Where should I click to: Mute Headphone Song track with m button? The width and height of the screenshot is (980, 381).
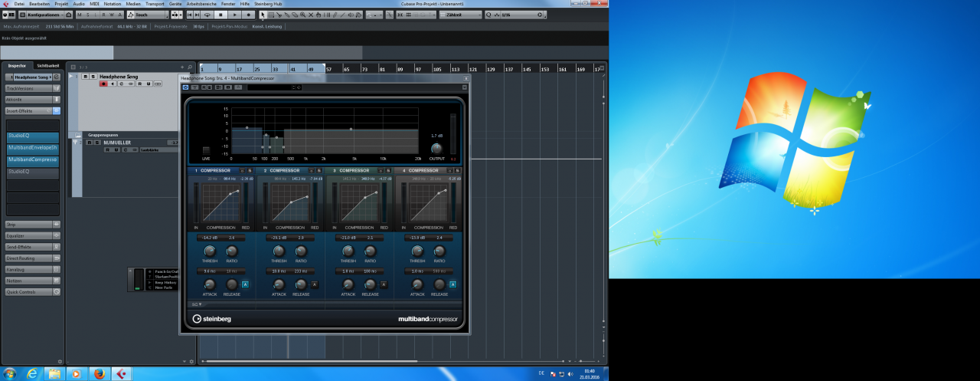point(86,77)
